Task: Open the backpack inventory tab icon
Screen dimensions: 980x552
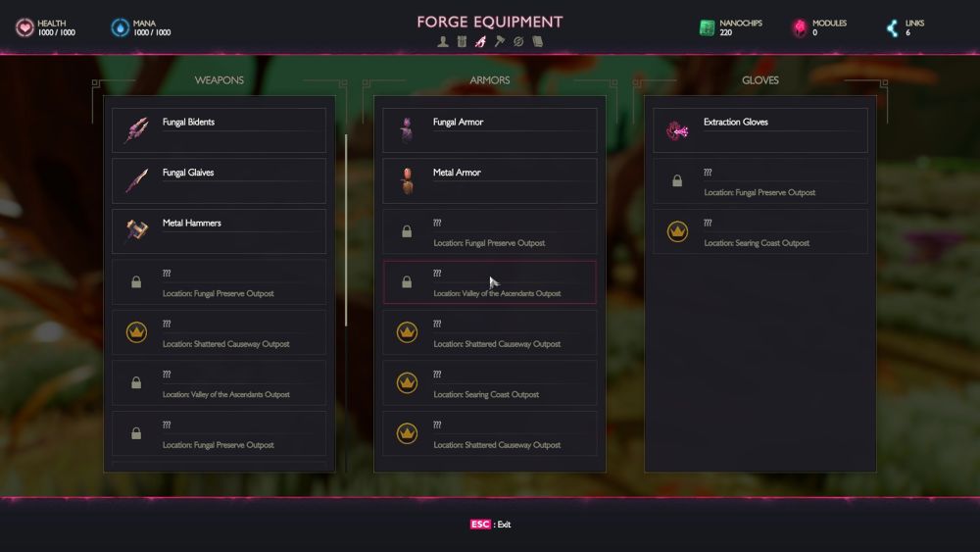Action: click(x=462, y=42)
